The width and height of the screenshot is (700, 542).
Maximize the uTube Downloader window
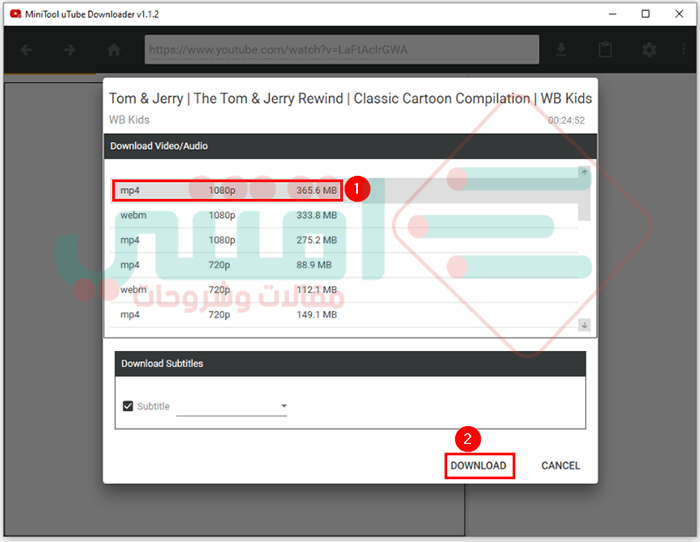[x=646, y=14]
